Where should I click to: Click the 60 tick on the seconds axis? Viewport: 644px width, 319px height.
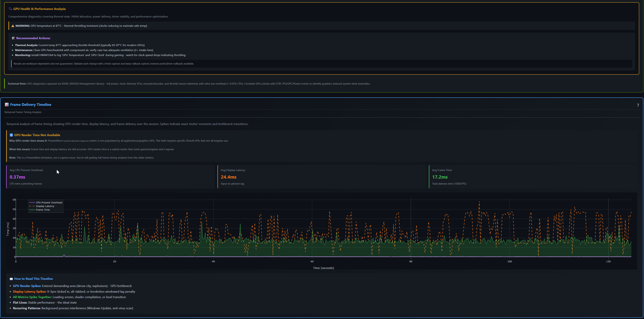coord(312,262)
